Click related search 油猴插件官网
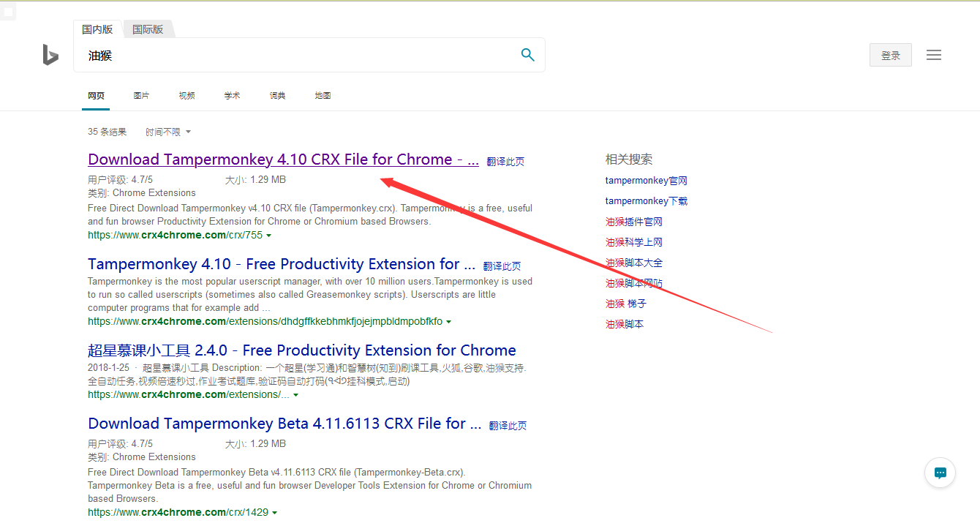This screenshot has height=526, width=980. click(634, 222)
